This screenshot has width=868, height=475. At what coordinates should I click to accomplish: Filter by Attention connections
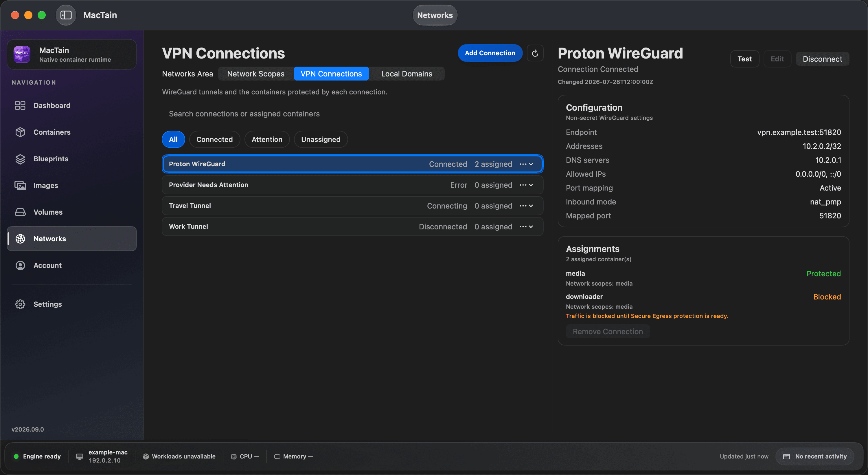click(267, 139)
